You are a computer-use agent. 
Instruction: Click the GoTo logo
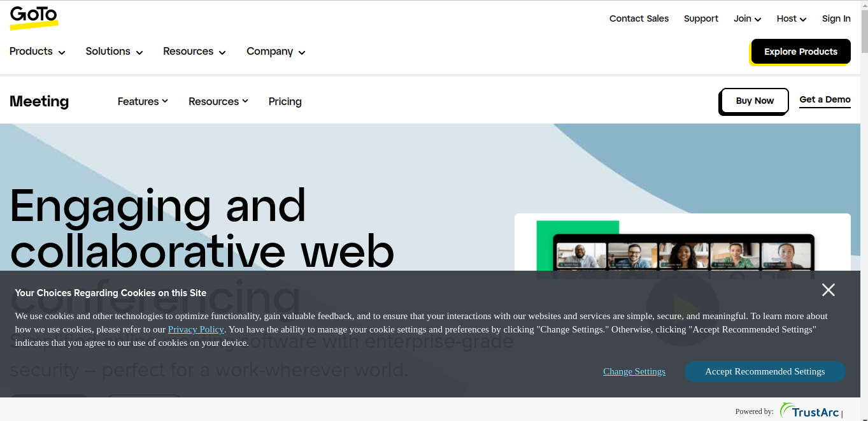34,17
